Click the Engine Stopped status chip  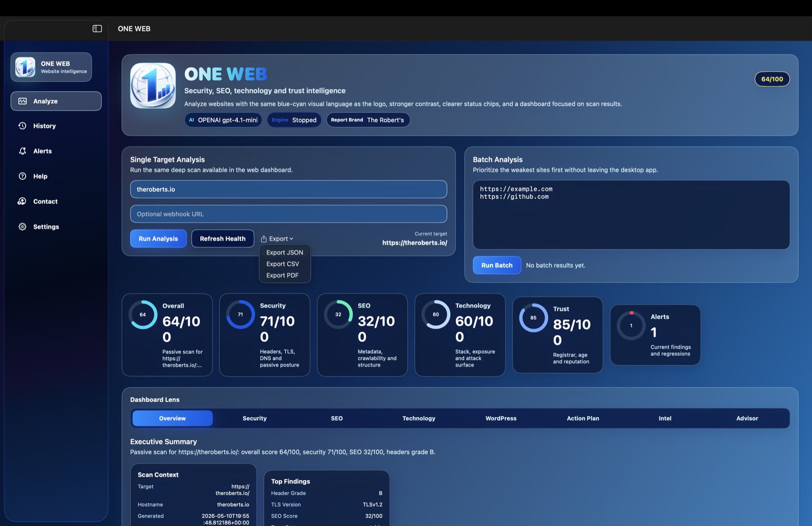click(x=294, y=120)
